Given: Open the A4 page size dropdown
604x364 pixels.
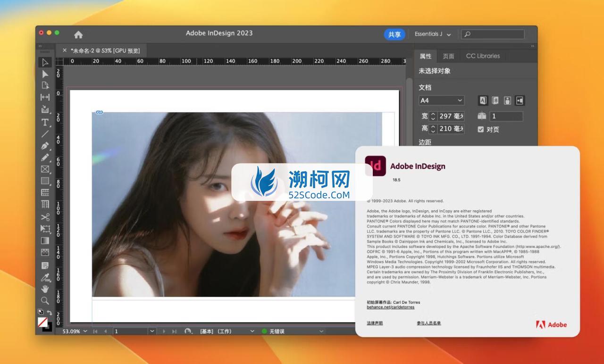Looking at the screenshot, I should 442,100.
